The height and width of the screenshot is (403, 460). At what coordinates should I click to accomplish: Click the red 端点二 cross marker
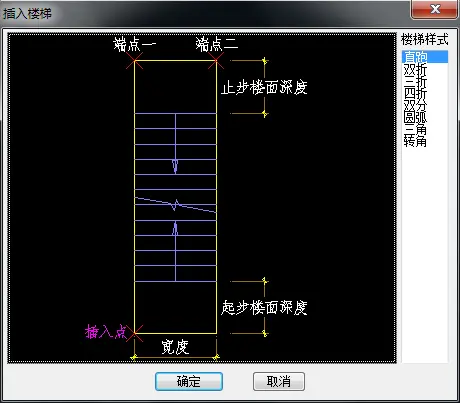[x=216, y=61]
